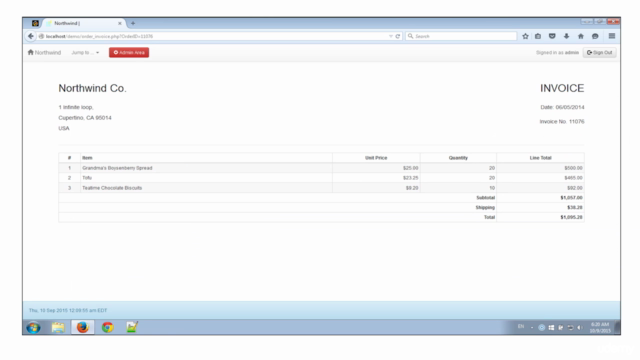Click the INVOICE heading
The image size is (640, 360).
coord(562,88)
